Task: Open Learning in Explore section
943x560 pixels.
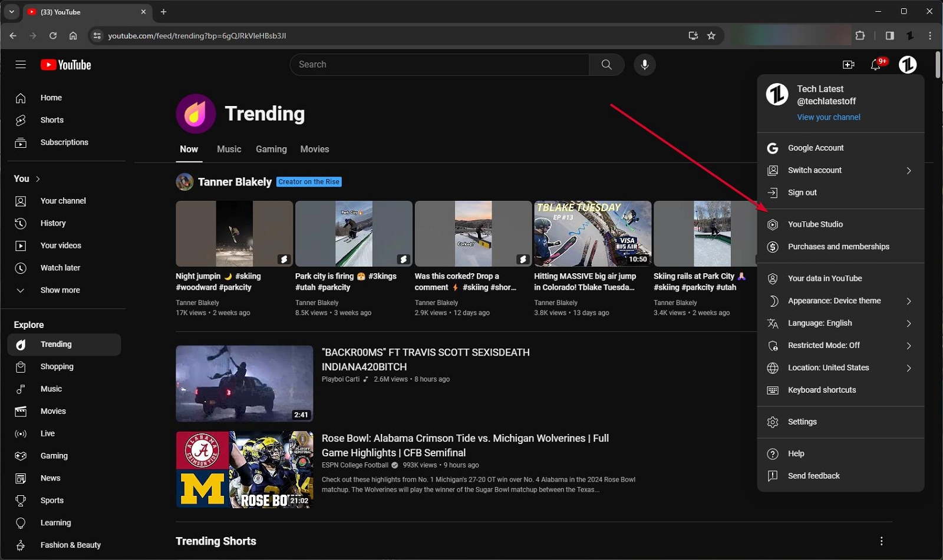Action: (x=64, y=523)
